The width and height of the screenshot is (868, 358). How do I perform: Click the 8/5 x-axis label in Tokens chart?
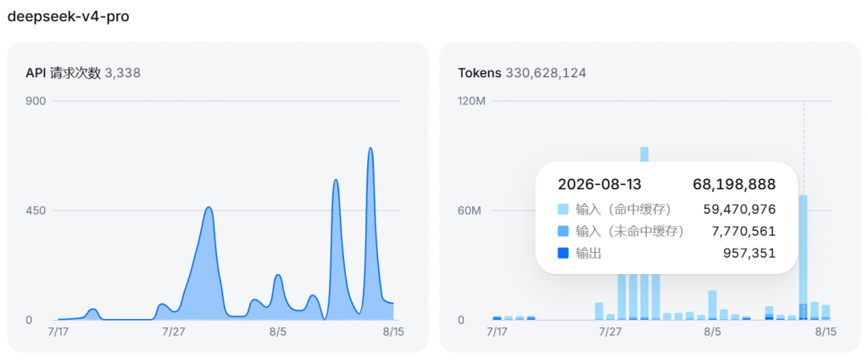(712, 332)
